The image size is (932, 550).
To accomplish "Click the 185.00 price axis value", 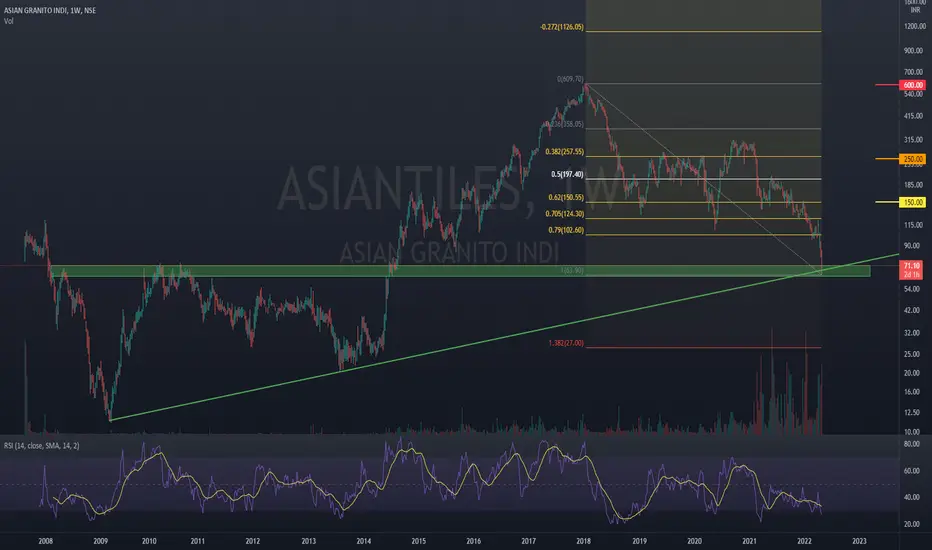I will [x=914, y=185].
